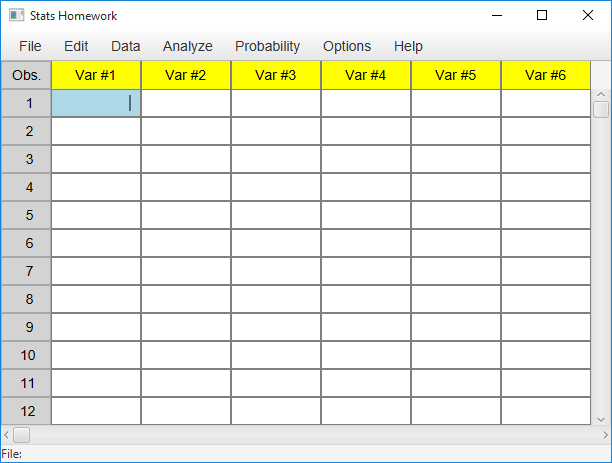The width and height of the screenshot is (612, 463).
Task: Click the Var #3 cell in row 8
Action: [276, 299]
